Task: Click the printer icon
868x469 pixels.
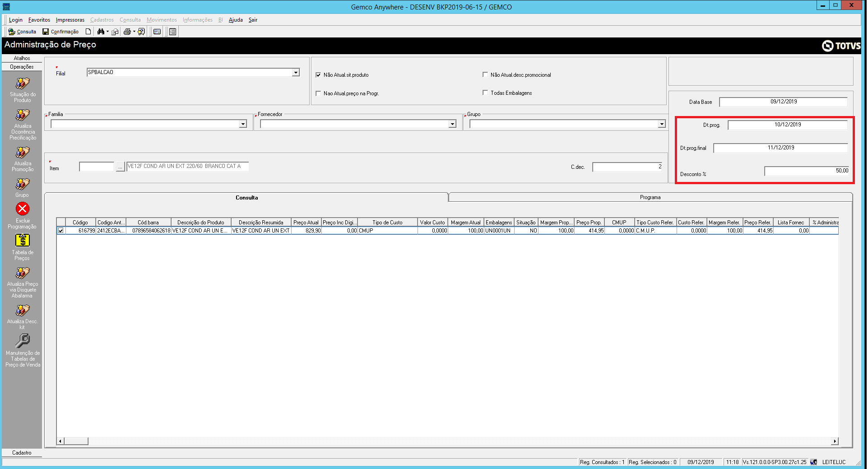Action: (x=127, y=32)
